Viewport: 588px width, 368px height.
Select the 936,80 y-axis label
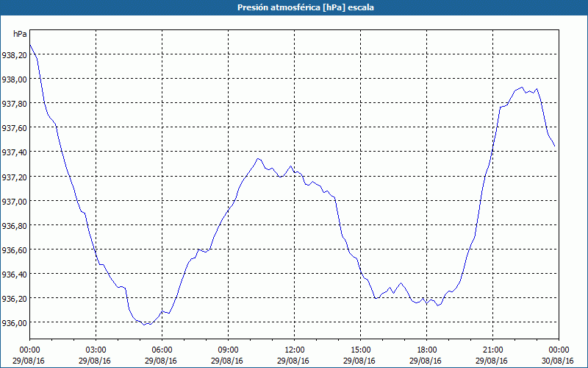coord(14,226)
